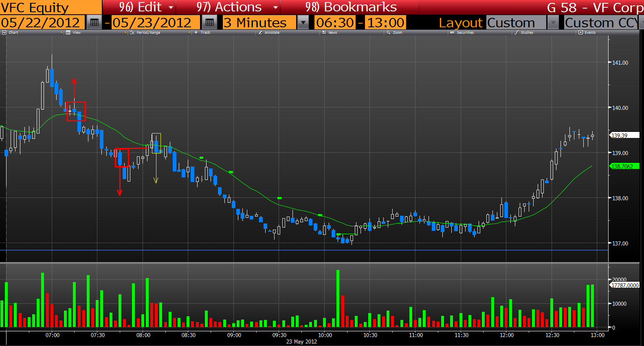Edit the start date 05/22/2012 field
This screenshot has width=644, height=346.
42,22
